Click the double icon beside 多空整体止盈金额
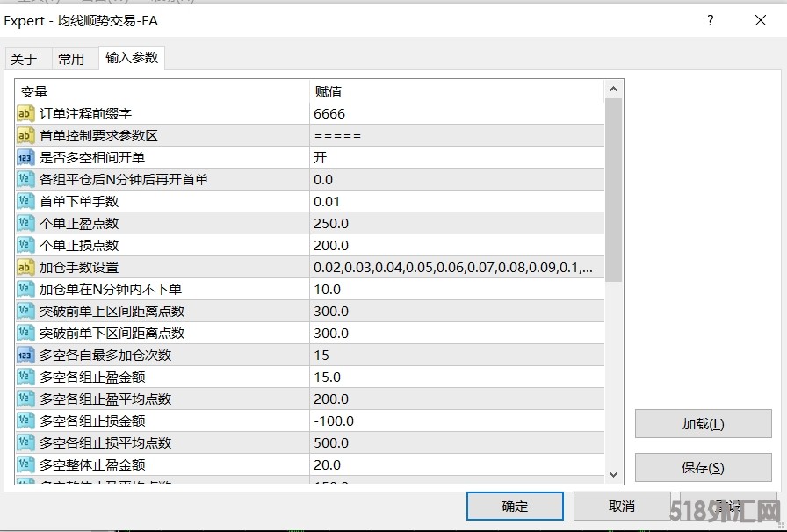 click(x=25, y=464)
